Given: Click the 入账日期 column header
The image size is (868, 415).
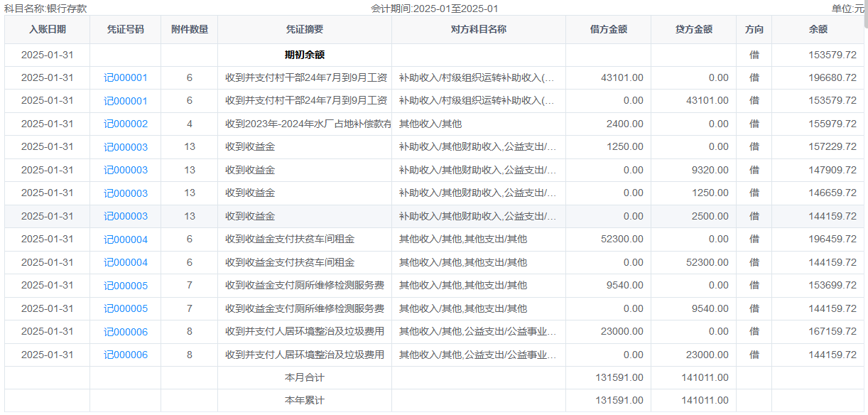Looking at the screenshot, I should 48,30.
